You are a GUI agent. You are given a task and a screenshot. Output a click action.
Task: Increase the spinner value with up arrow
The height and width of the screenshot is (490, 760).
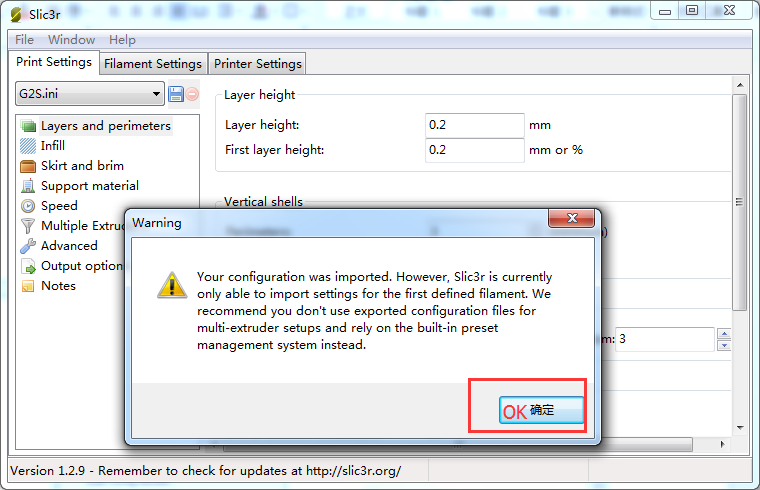(724, 333)
